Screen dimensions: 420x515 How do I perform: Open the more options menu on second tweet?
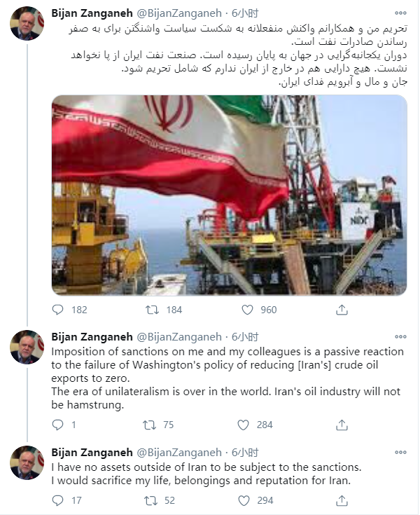[400, 336]
